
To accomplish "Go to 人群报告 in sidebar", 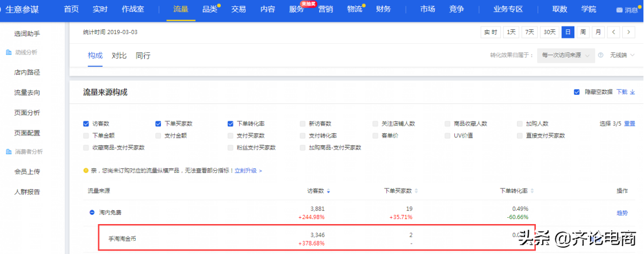I will point(27,191).
